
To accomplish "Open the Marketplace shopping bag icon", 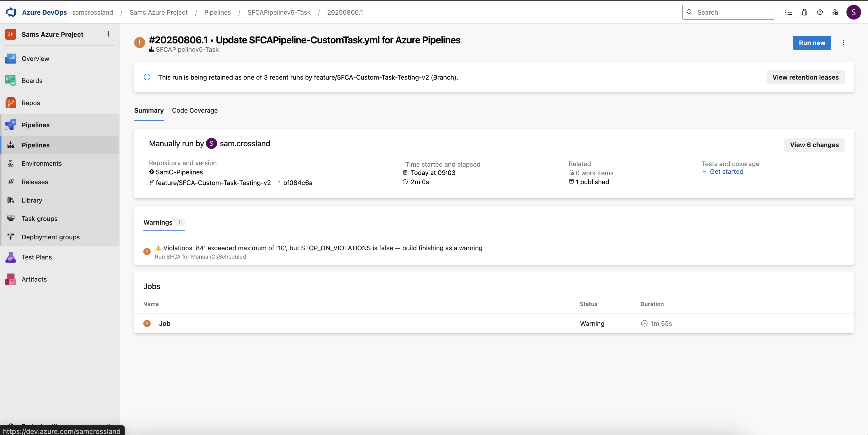I will (x=804, y=12).
